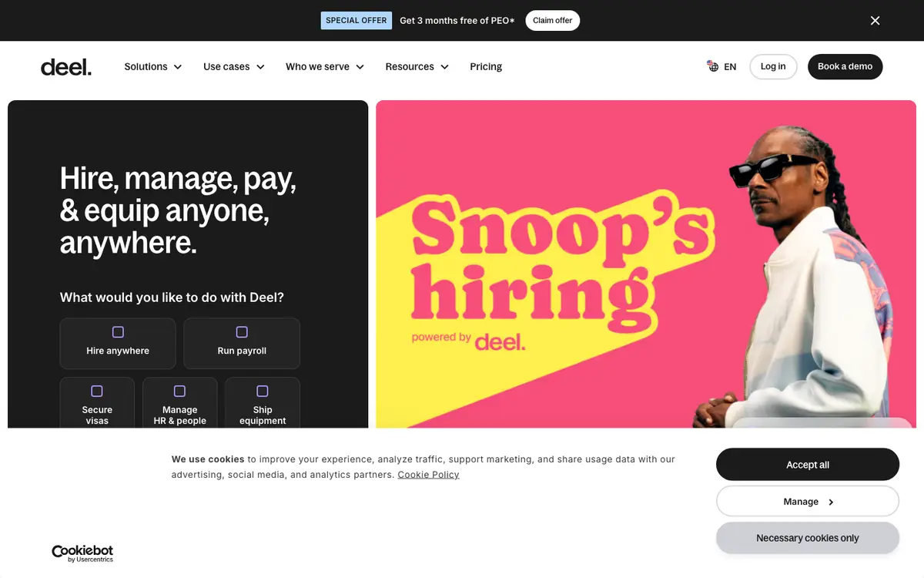Open the Resources dropdown menu
The height and width of the screenshot is (578, 924).
coord(417,67)
